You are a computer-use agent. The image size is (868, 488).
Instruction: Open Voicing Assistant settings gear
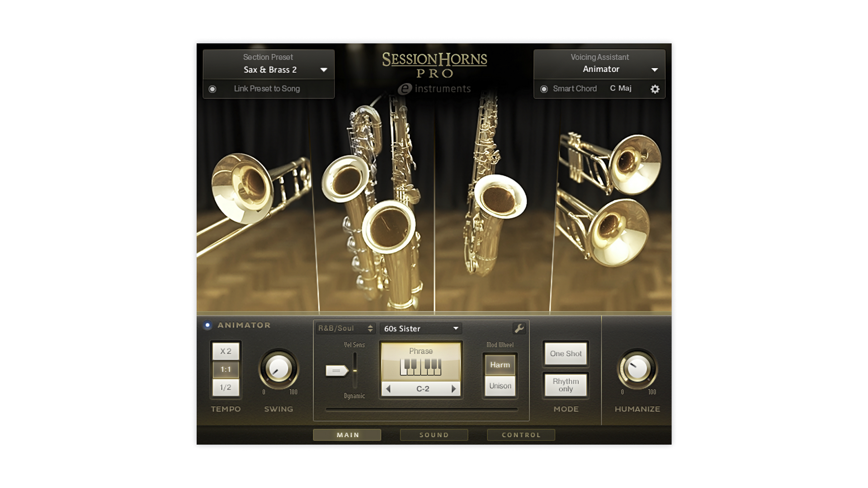655,89
